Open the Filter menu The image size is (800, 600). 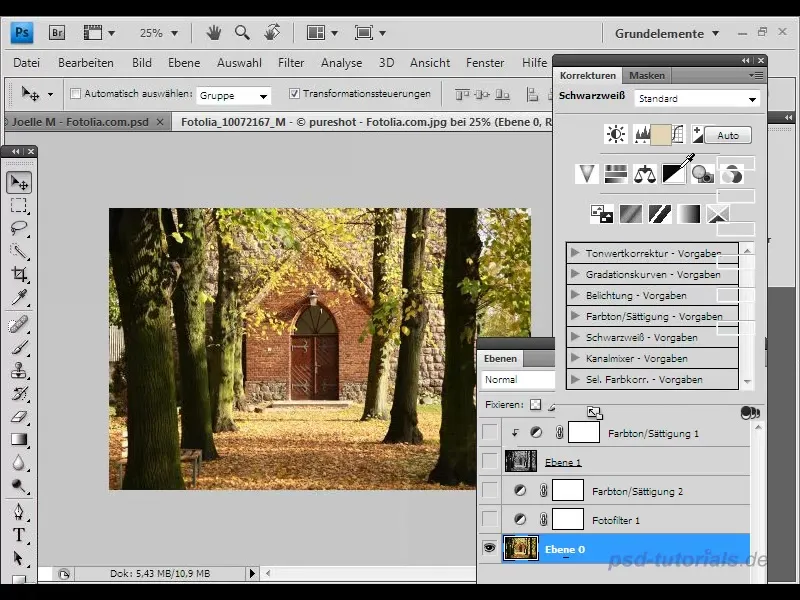(291, 63)
